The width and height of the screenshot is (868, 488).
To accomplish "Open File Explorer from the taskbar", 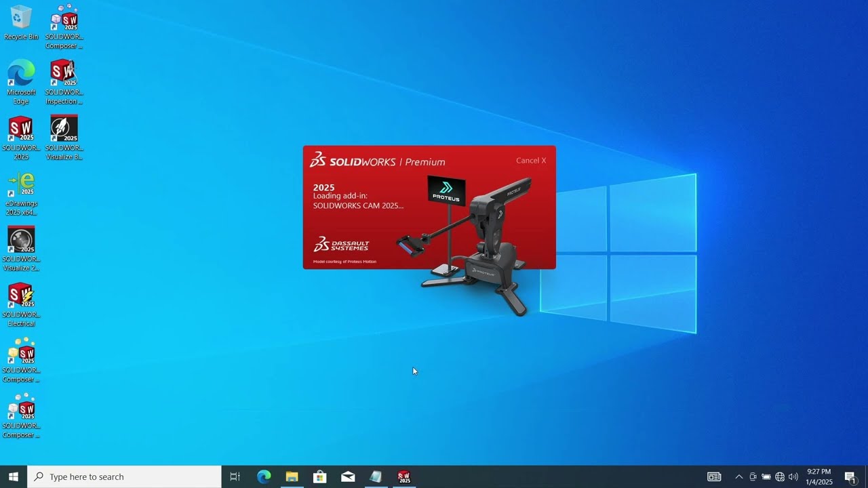I will point(292,476).
